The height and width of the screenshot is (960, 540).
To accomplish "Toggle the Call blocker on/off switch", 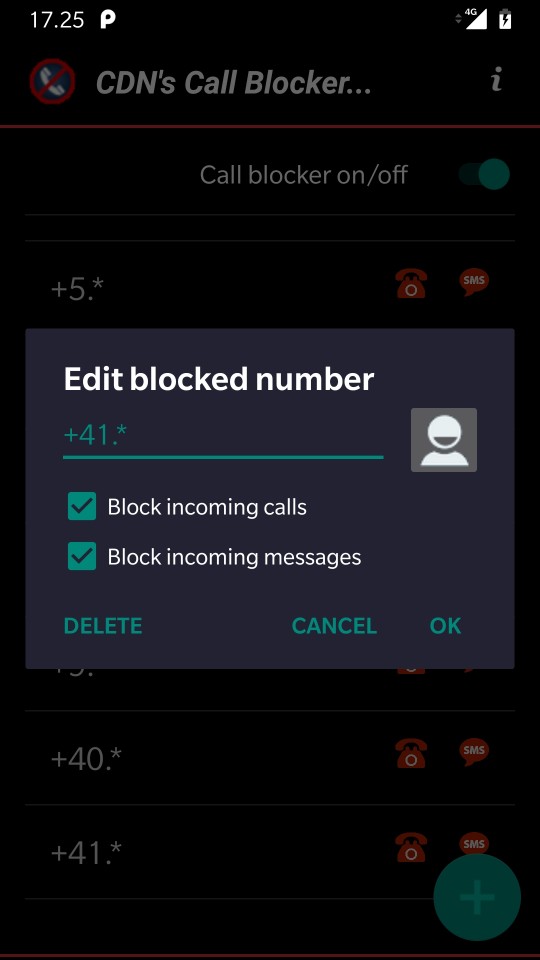I will (484, 174).
